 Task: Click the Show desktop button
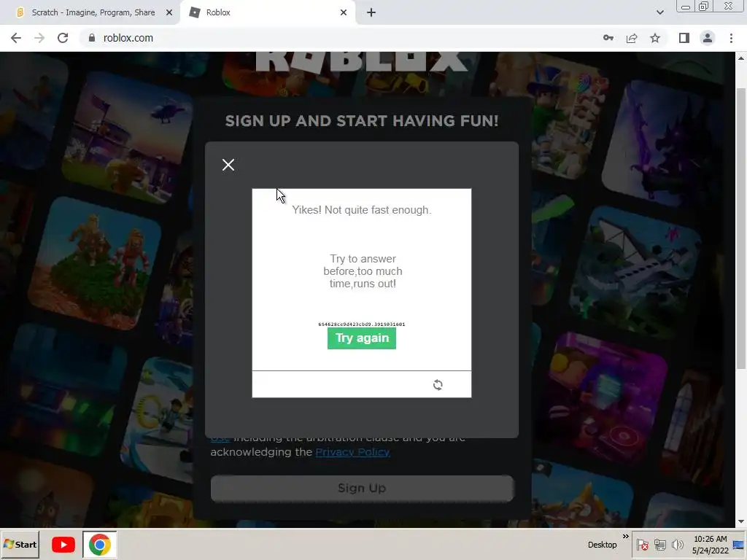click(738, 545)
